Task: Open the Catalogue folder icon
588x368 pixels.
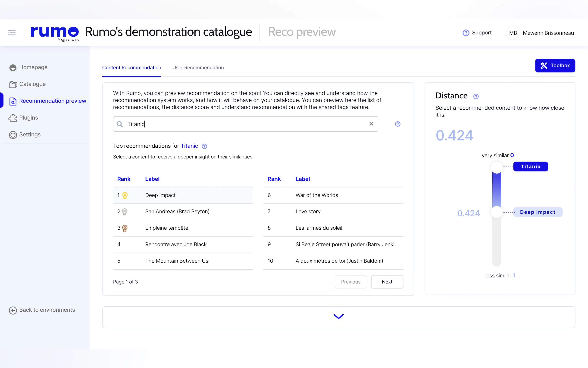Action: [13, 84]
